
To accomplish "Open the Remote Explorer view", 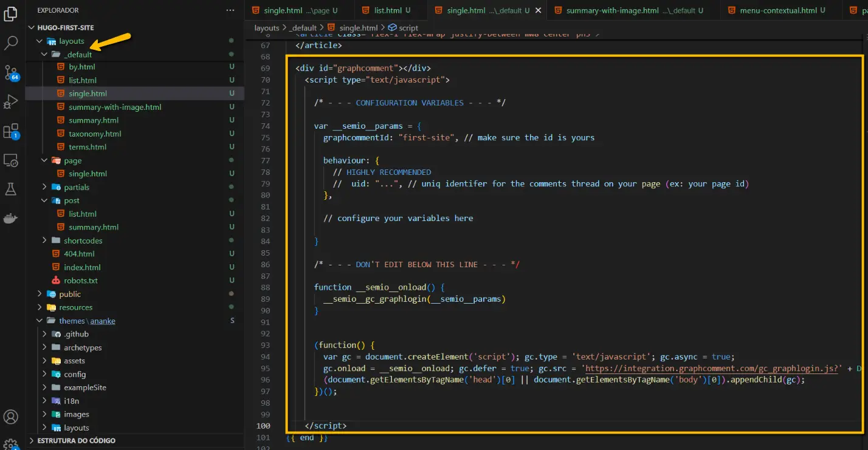I will tap(12, 160).
